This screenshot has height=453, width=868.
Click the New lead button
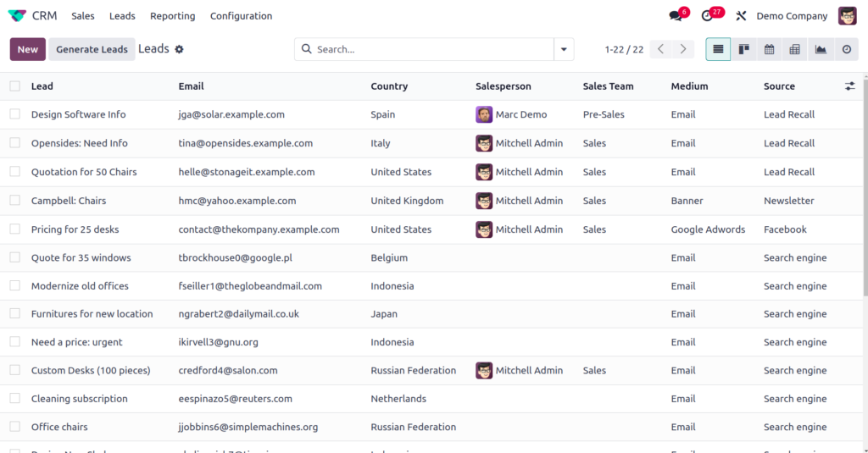[28, 49]
